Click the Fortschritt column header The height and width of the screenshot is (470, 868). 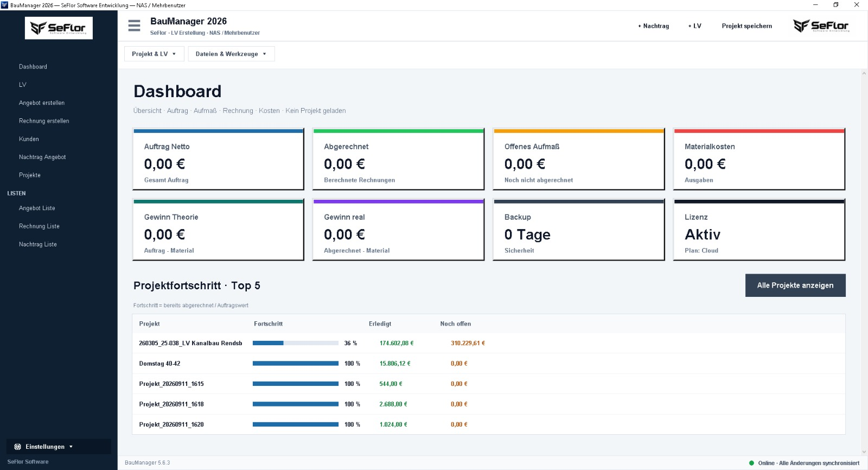click(x=268, y=324)
